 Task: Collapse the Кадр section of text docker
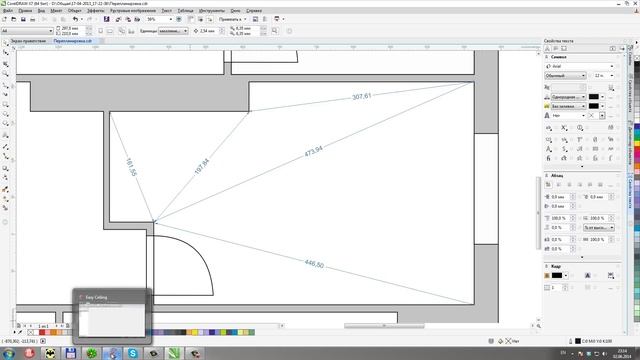pyautogui.click(x=547, y=266)
